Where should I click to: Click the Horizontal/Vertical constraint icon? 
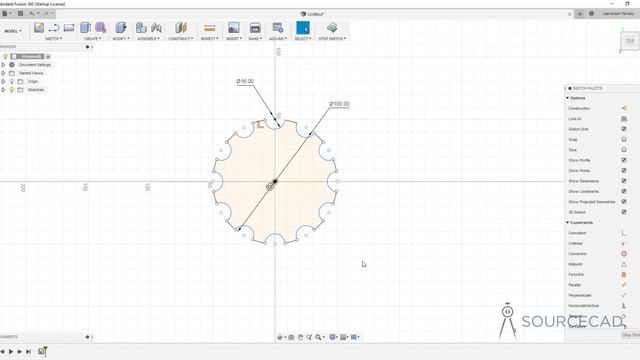(624, 306)
